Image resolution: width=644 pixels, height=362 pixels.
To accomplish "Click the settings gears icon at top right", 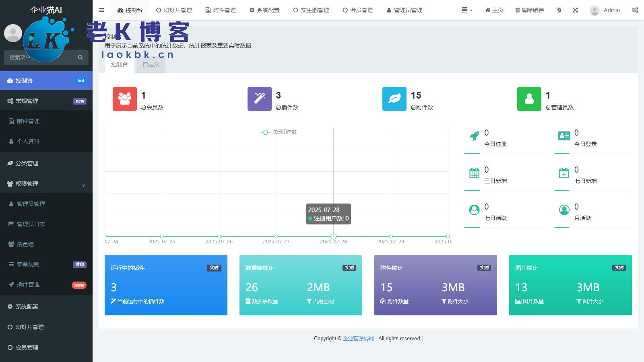I will (x=635, y=10).
